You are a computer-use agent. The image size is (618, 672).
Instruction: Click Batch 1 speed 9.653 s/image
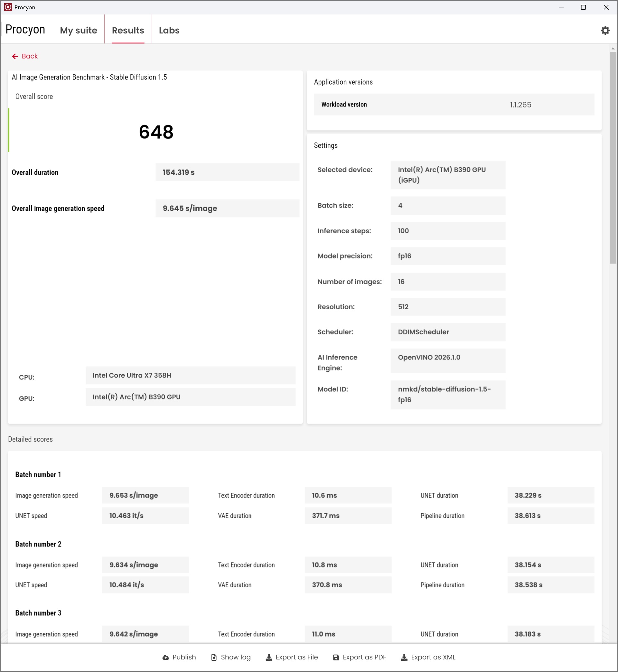pyautogui.click(x=145, y=496)
